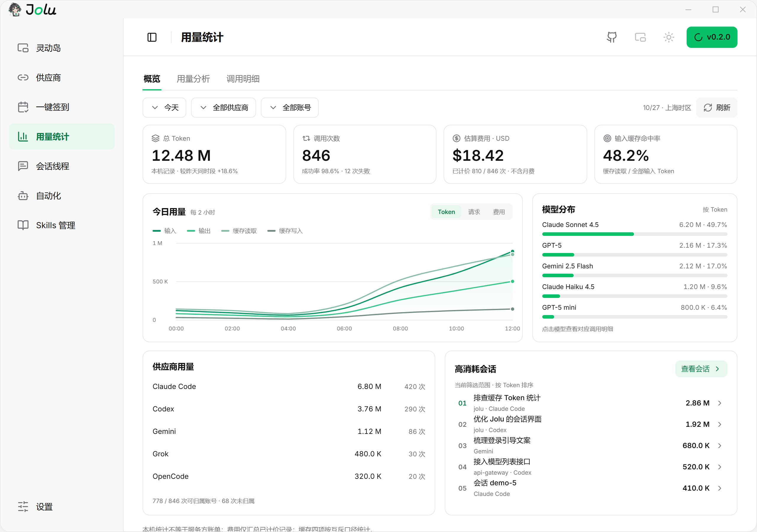Click the Claude Code supplier row
757x532 pixels.
(x=289, y=387)
